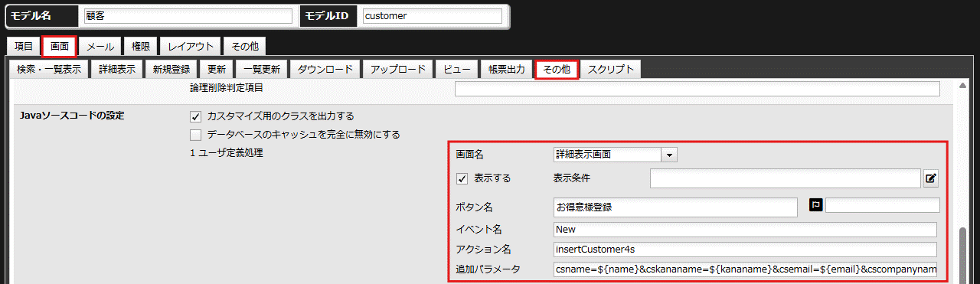Open the 新規登録 sub-tab
Image resolution: width=980 pixels, height=284 pixels.
tap(171, 69)
